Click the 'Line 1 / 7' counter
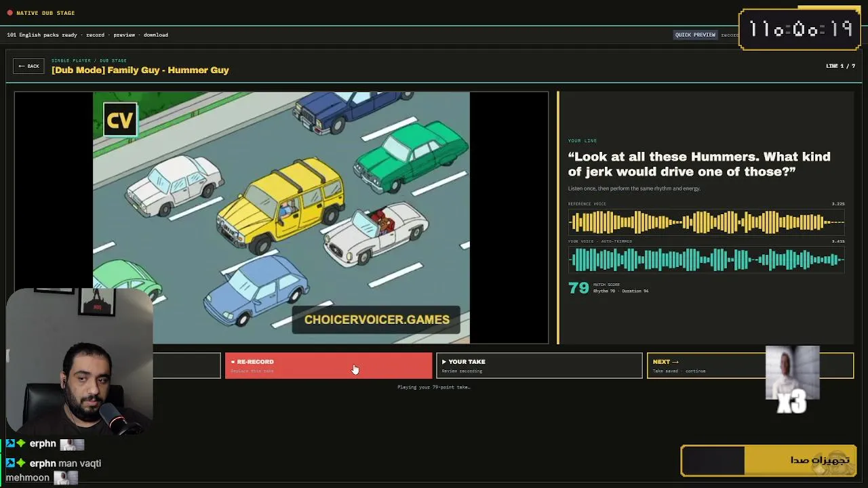 tap(840, 66)
